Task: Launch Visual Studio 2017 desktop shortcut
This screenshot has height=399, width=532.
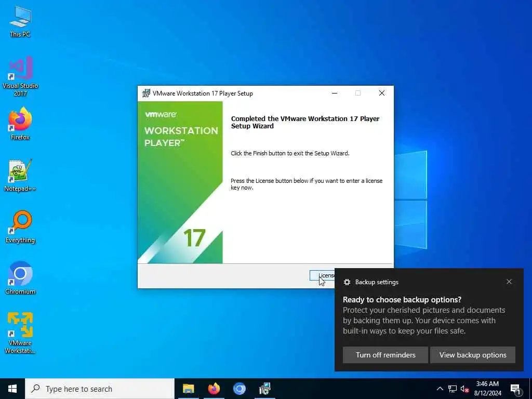Action: [x=20, y=76]
